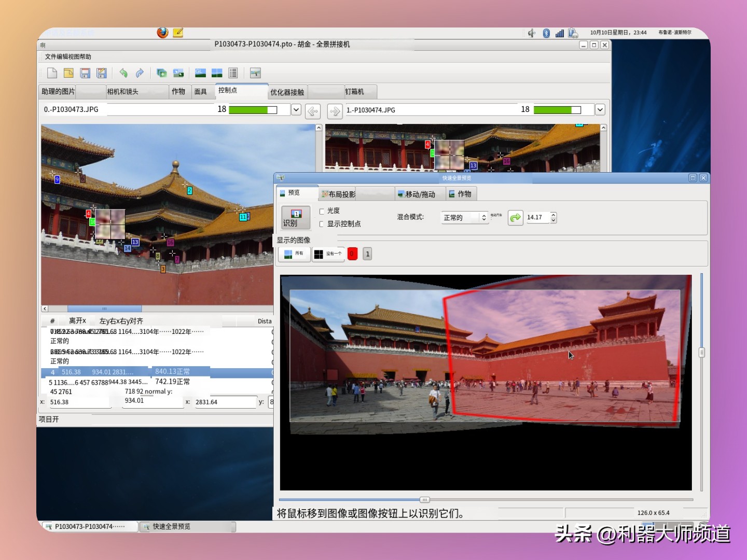Check the 显示控制点 checkbox
The image size is (747, 560).
click(x=322, y=224)
